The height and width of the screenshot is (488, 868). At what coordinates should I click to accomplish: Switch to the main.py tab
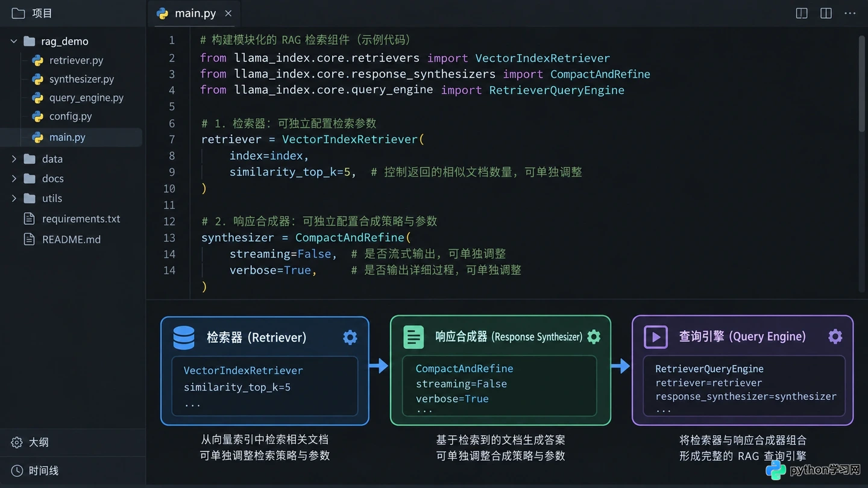click(x=194, y=13)
